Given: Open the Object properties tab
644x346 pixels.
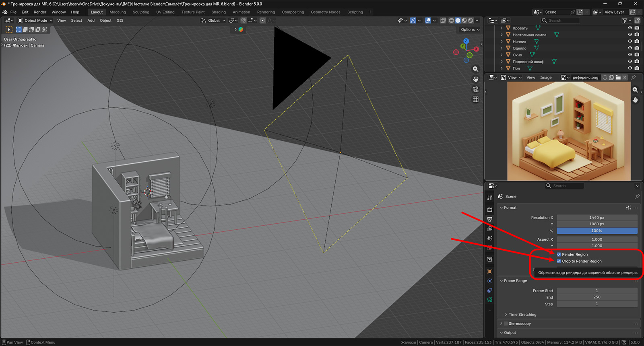Looking at the screenshot, I should pyautogui.click(x=489, y=272).
